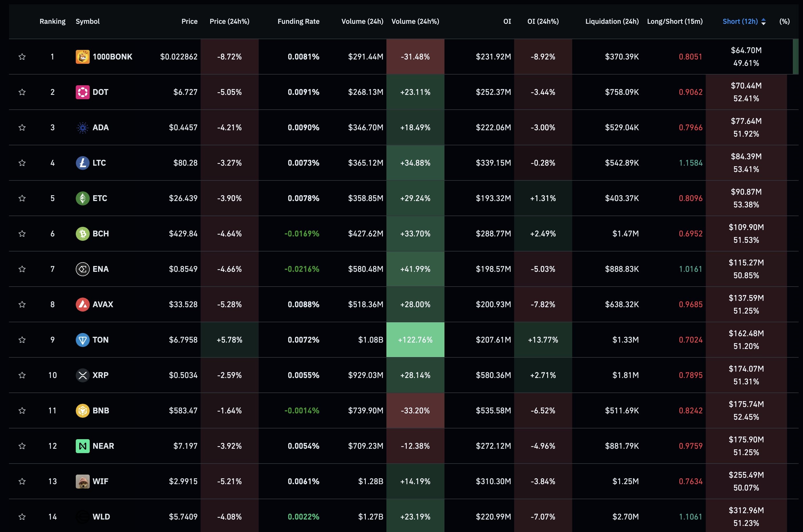Click the Short (12h) sort arrows
This screenshot has height=532, width=803.
pos(764,22)
